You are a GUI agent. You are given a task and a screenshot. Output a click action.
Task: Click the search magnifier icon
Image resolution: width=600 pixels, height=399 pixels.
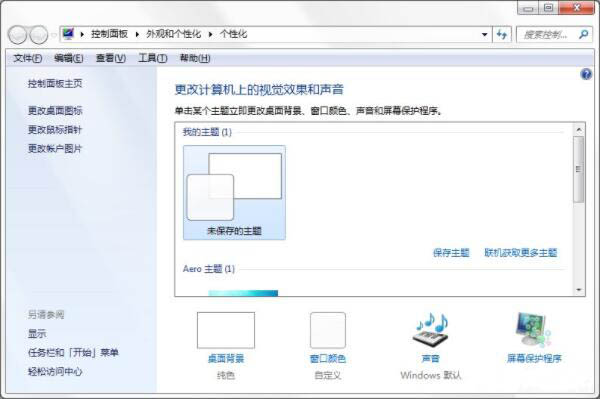[x=583, y=35]
